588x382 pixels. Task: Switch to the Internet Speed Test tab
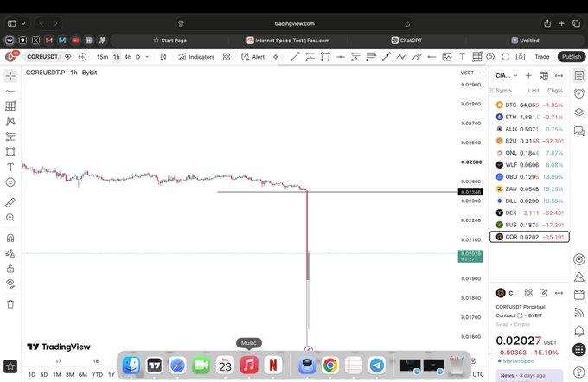[288, 40]
